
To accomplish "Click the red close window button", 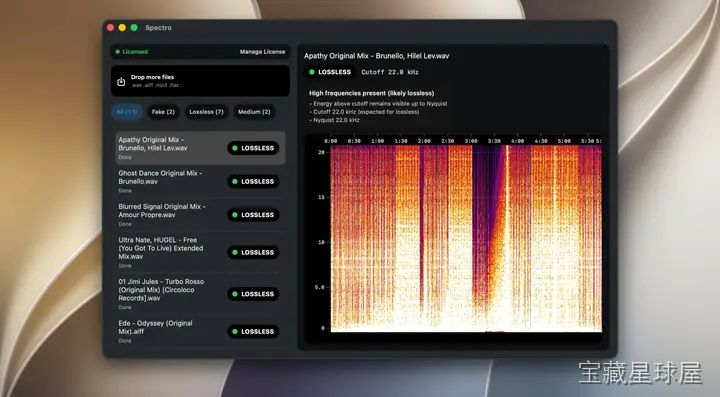I will 111,28.
